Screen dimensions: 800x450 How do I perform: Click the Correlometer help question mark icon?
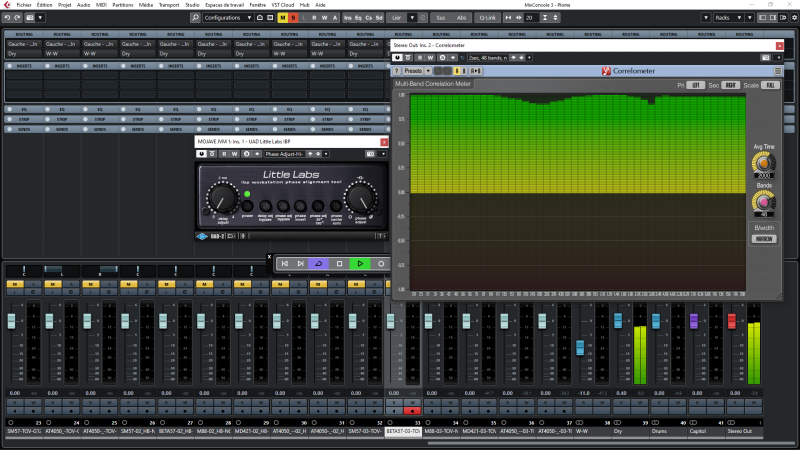coord(396,71)
